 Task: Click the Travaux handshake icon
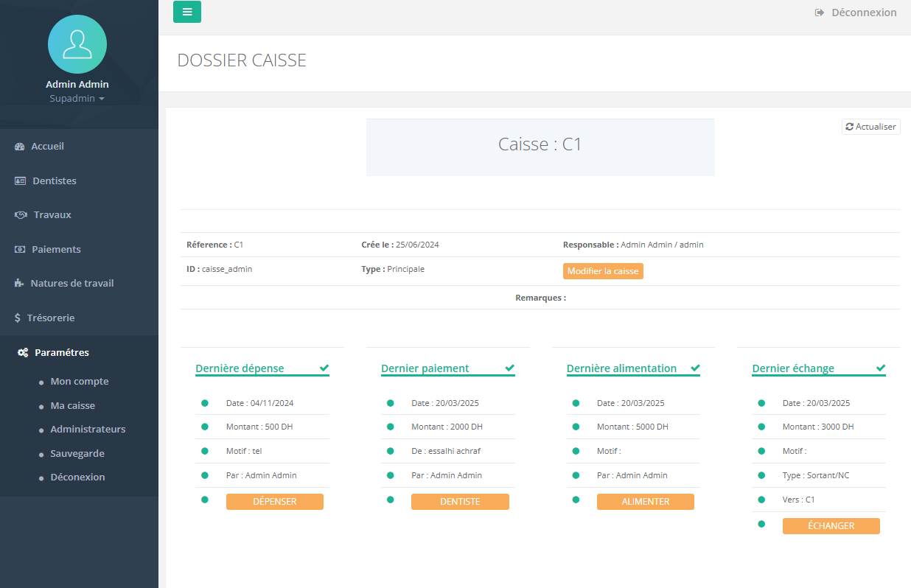[x=21, y=215]
